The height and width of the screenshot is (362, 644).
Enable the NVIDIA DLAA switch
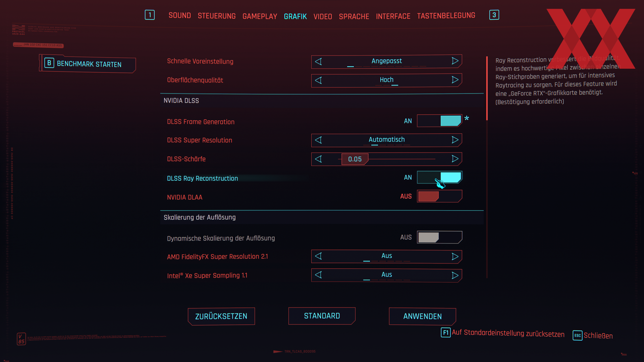click(x=439, y=196)
